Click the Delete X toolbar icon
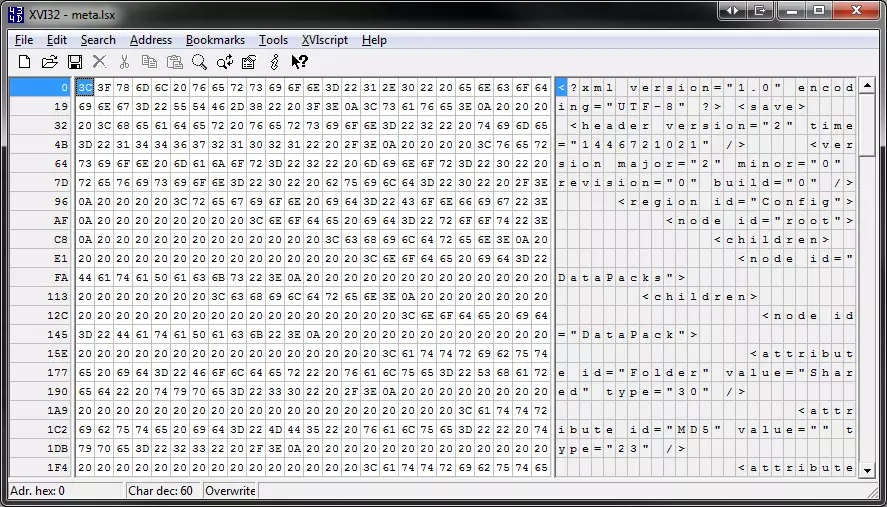 pos(100,62)
